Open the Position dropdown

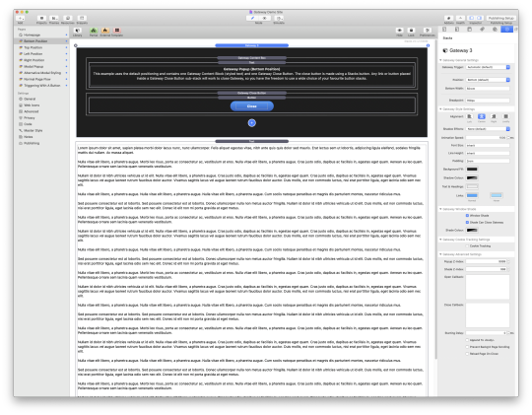[488, 80]
